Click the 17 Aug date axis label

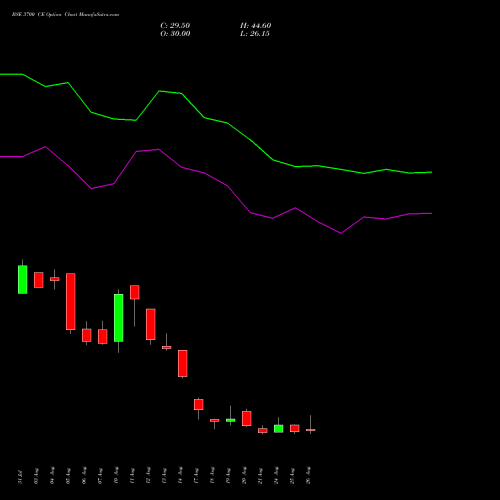tap(196, 476)
